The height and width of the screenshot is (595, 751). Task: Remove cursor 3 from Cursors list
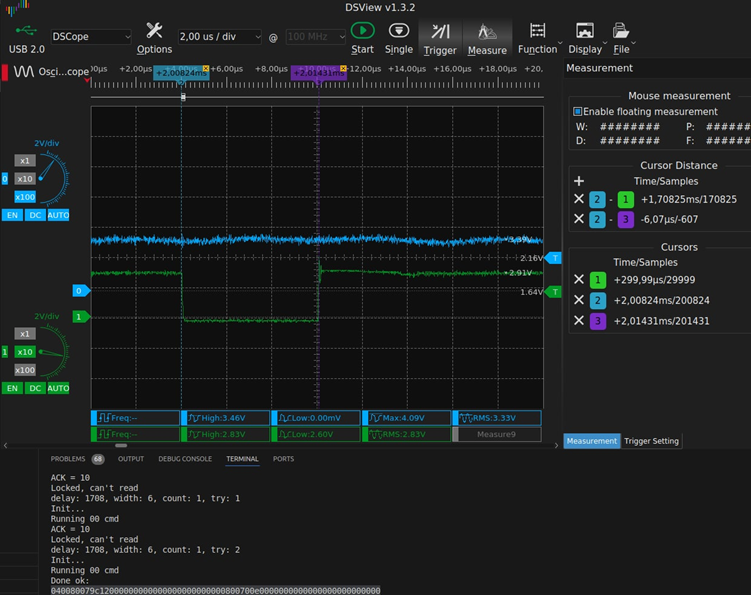(x=579, y=321)
